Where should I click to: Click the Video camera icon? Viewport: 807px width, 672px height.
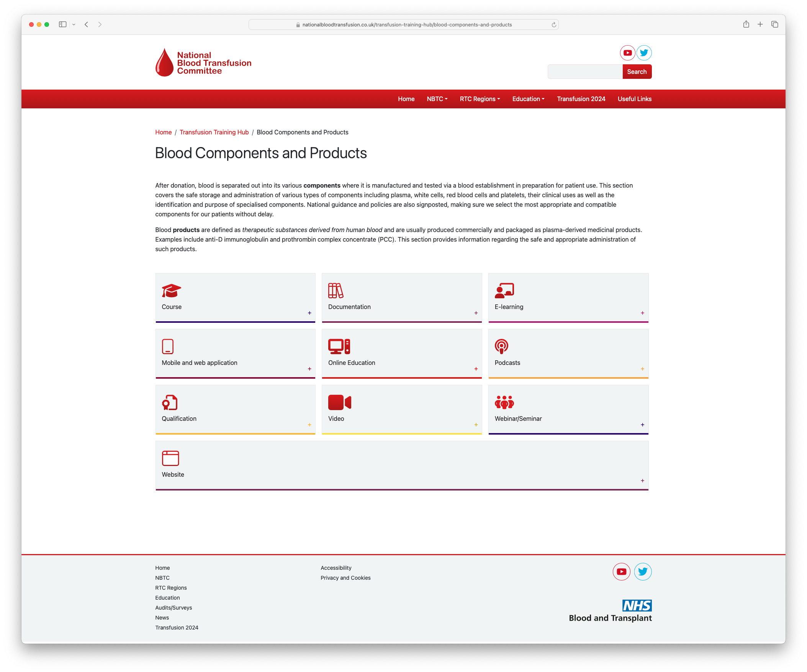click(340, 403)
